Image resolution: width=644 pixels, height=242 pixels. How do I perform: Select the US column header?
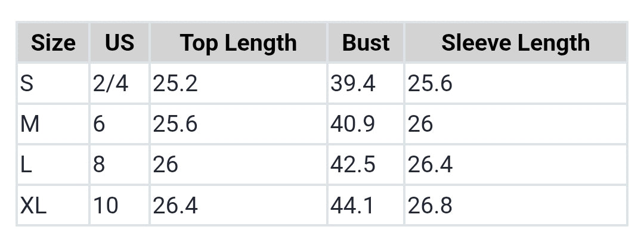click(119, 43)
